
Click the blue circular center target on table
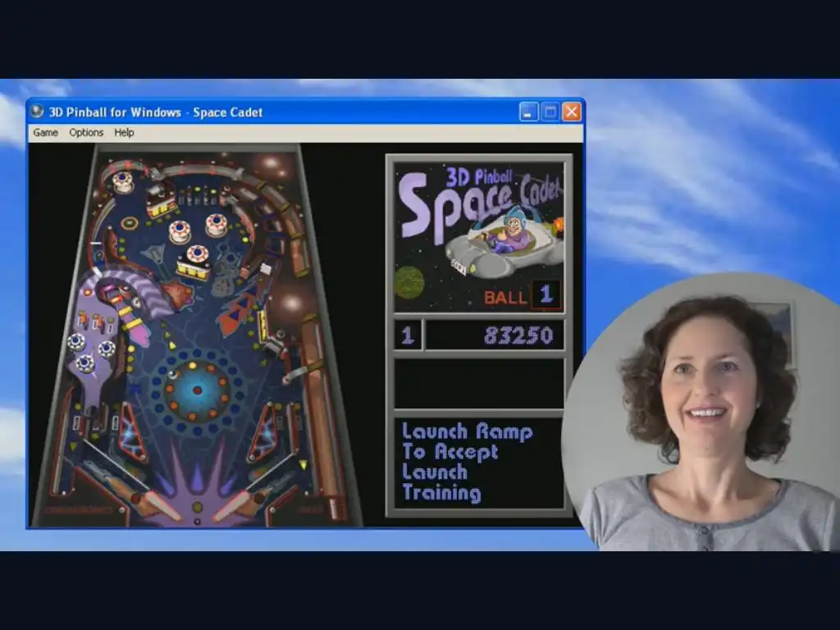[x=196, y=390]
